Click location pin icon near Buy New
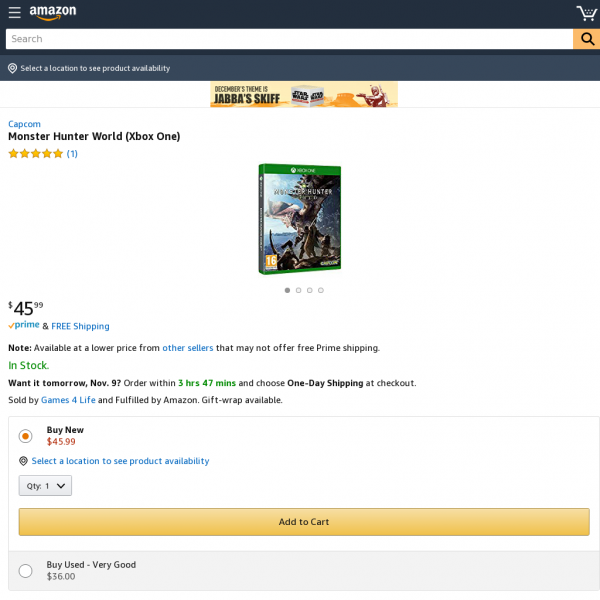Viewport: 600px width, 600px height. tap(23, 461)
